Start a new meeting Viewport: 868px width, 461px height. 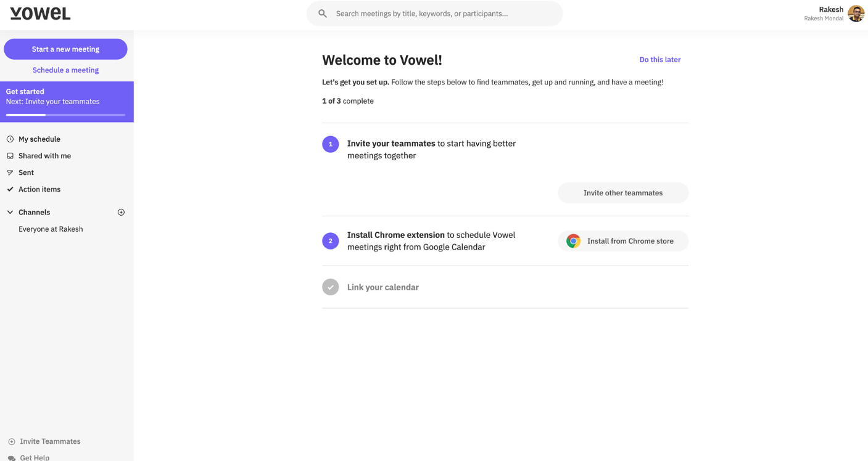click(65, 49)
